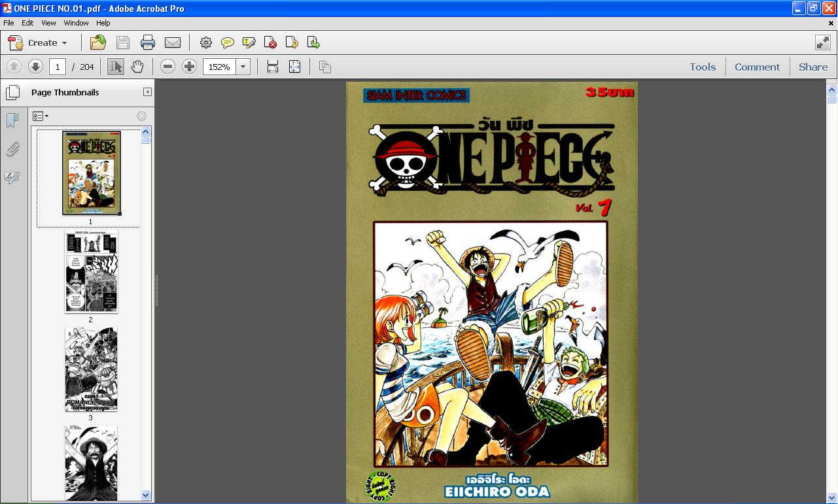
Task: Show the previous page arrow
Action: (14, 67)
